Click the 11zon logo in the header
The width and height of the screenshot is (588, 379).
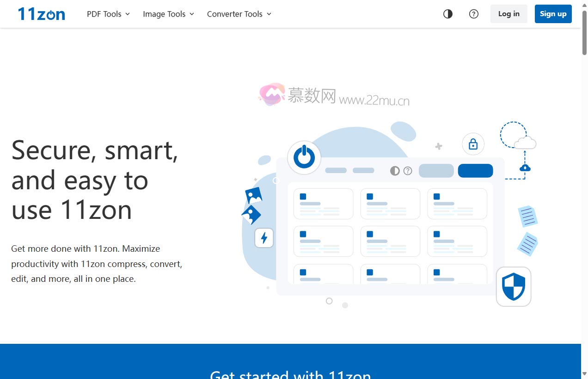pyautogui.click(x=41, y=14)
